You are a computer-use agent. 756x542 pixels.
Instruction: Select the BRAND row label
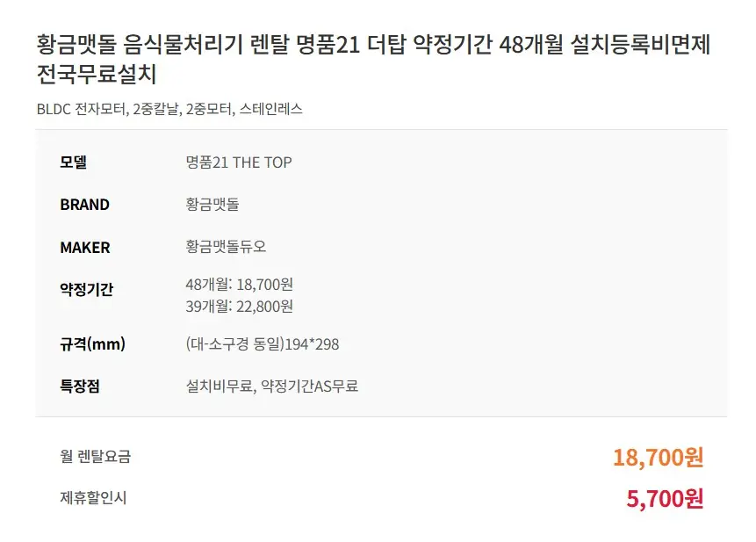click(84, 205)
